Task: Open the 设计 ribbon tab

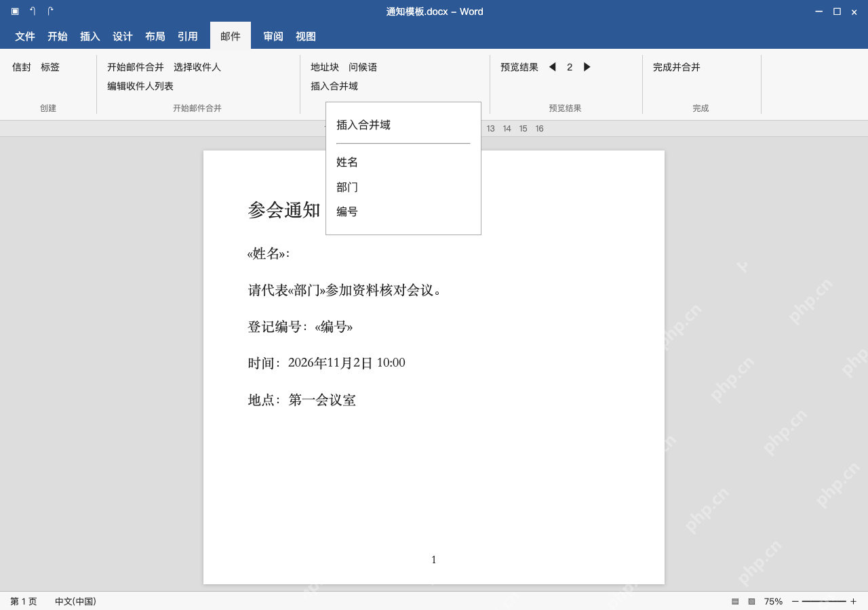Action: [123, 36]
